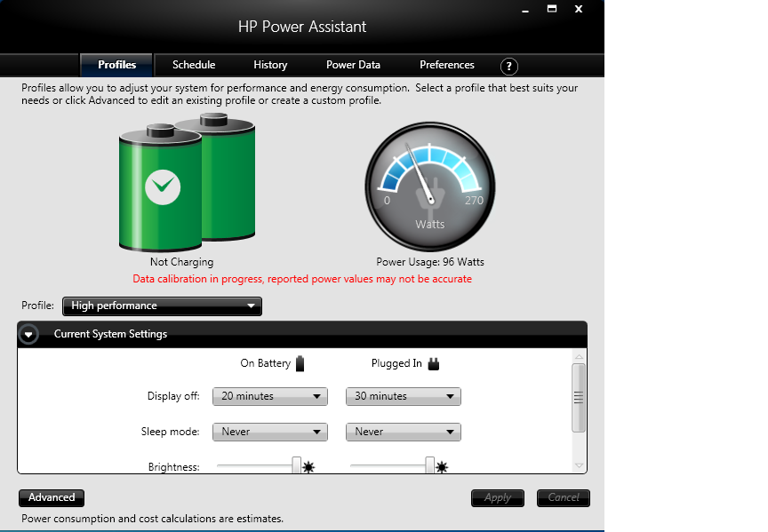Click the Advanced button
This screenshot has height=532, width=768.
click(x=52, y=497)
